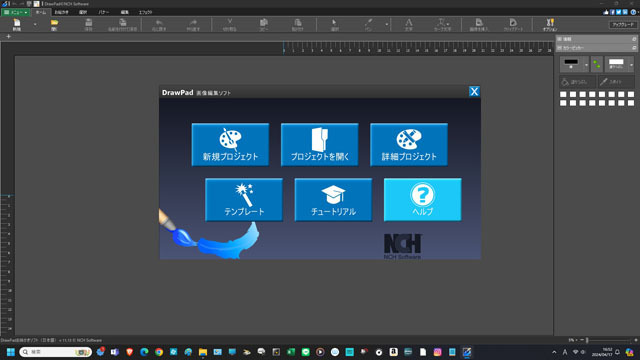
Task: Click the New (新規) toolbar icon
Action: 17,24
